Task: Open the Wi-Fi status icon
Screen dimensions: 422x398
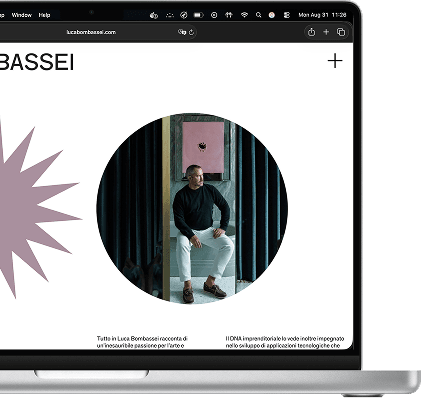Action: pos(244,15)
